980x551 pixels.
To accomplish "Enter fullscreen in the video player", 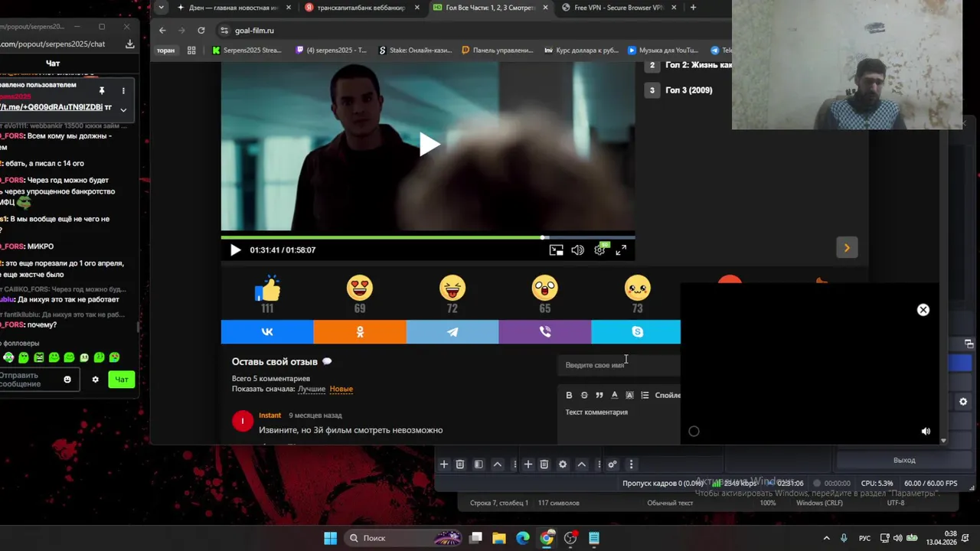I will (x=621, y=250).
